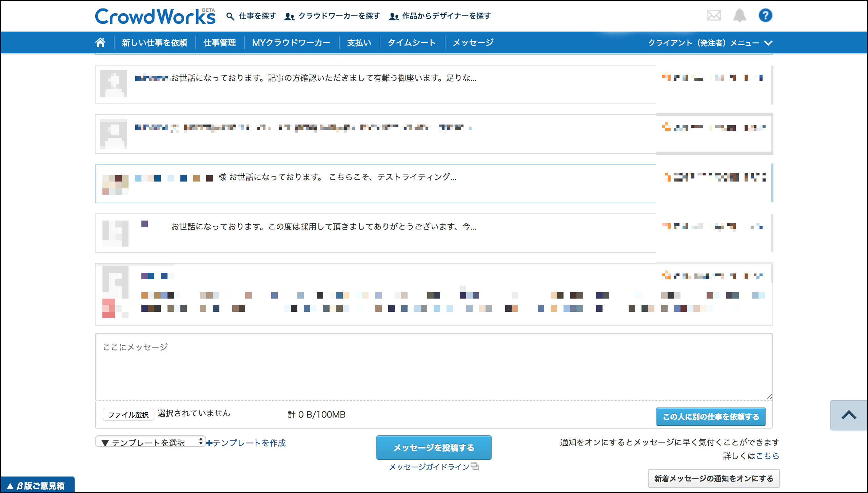Viewport: 868px width, 493px height.
Task: Click the メッセージを投稿する button
Action: 434,448
